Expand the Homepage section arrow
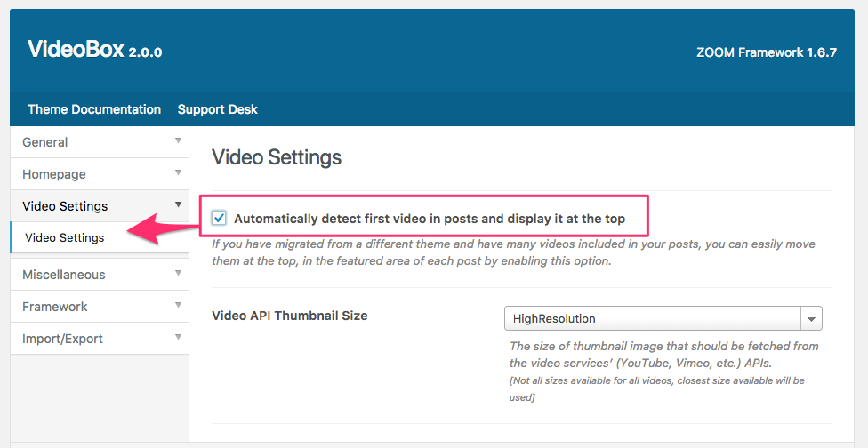The image size is (868, 448). [178, 172]
